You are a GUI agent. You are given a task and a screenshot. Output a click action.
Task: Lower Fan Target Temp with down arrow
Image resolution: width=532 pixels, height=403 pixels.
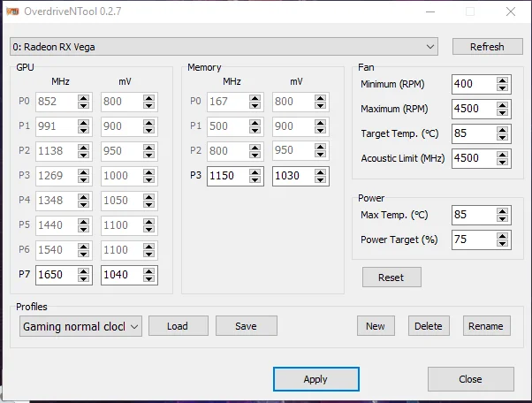503,138
